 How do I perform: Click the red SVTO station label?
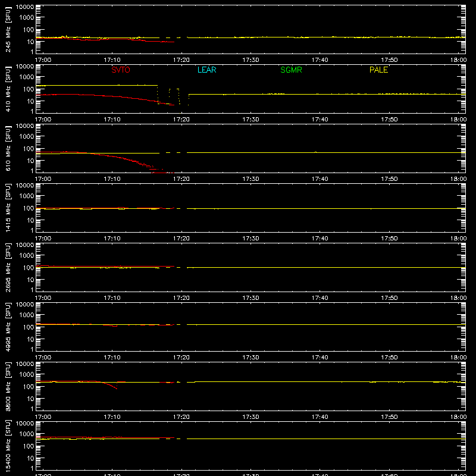pos(121,70)
